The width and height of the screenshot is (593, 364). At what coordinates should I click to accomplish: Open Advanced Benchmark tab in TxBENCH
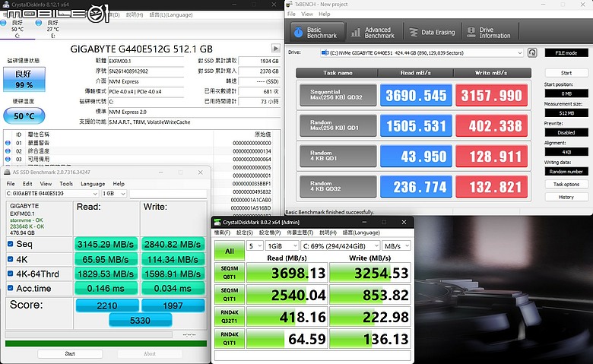pos(373,33)
